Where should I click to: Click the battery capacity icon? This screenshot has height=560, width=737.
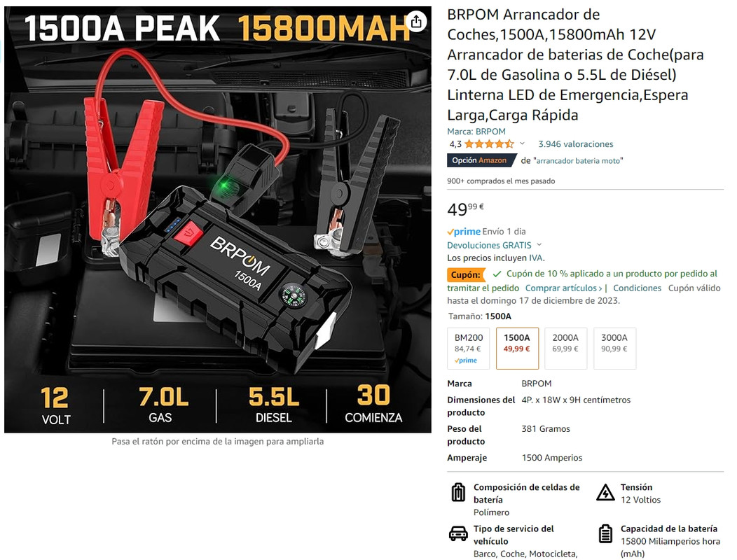[x=605, y=533]
